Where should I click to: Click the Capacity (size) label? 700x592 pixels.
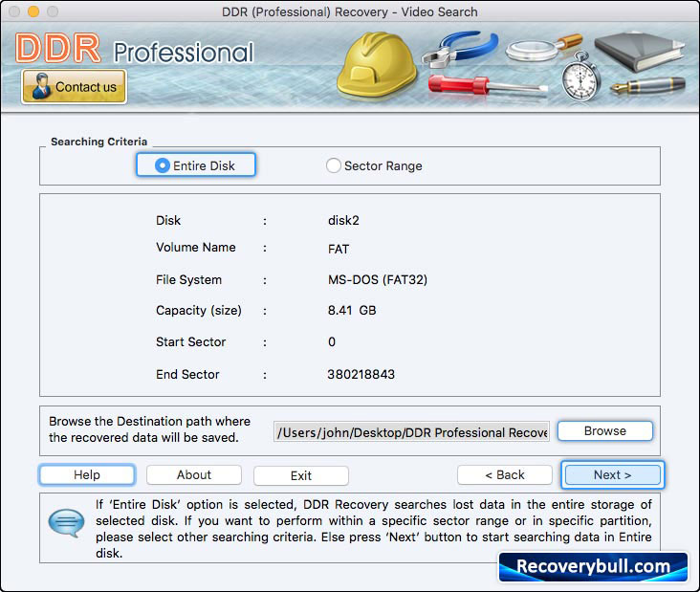(x=199, y=310)
